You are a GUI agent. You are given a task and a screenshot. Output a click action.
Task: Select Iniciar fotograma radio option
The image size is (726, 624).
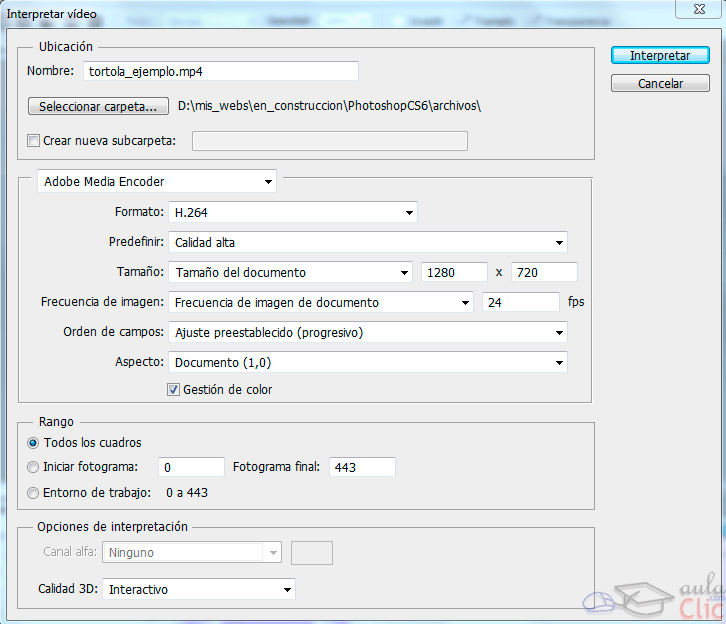(x=33, y=467)
